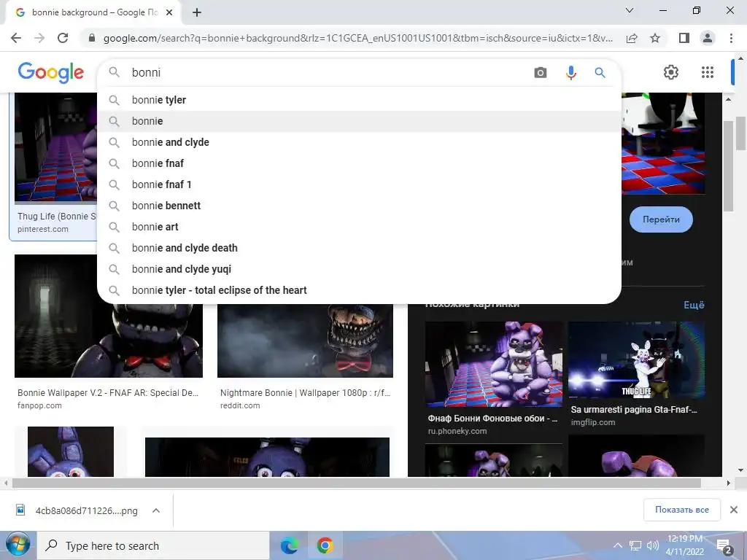This screenshot has width=747, height=560.
Task: Open Bonnie Wallpaper V.2 fanpop thumbnail
Action: click(109, 316)
